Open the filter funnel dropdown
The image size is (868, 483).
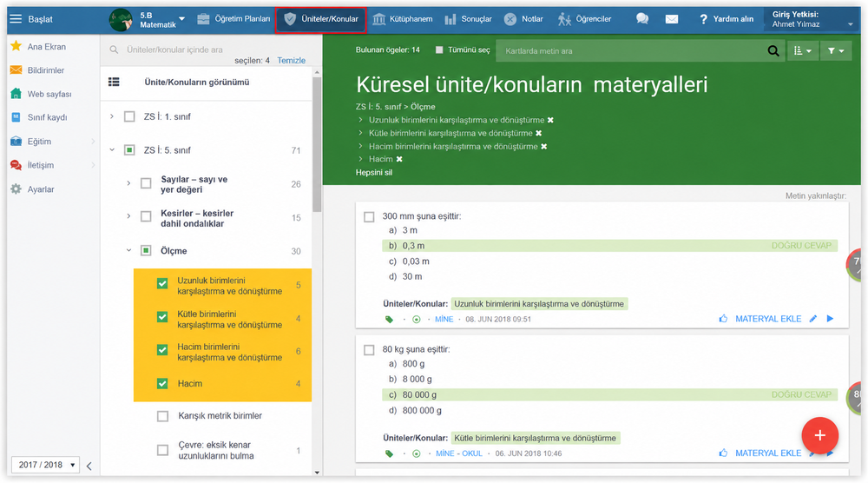pyautogui.click(x=836, y=51)
